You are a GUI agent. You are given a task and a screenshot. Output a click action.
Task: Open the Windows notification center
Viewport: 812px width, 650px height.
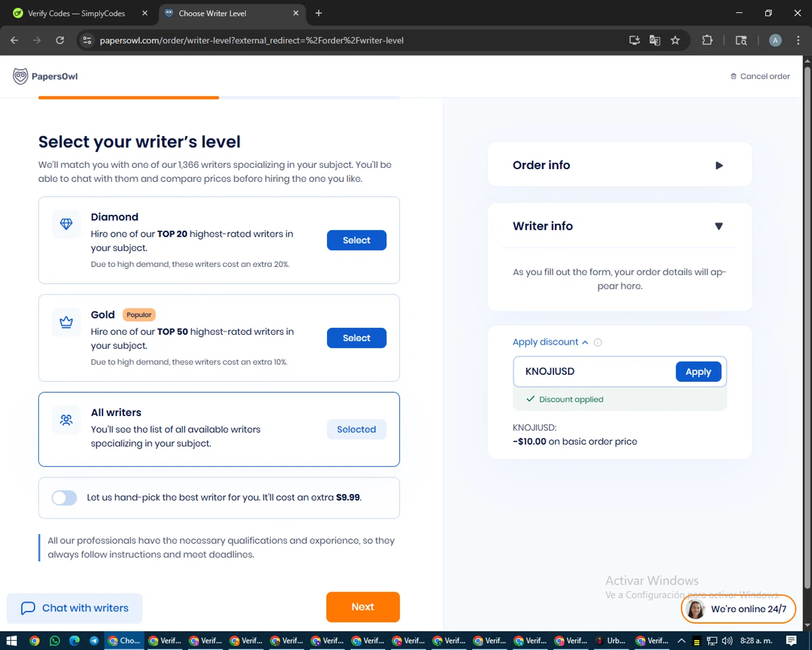[x=791, y=641]
